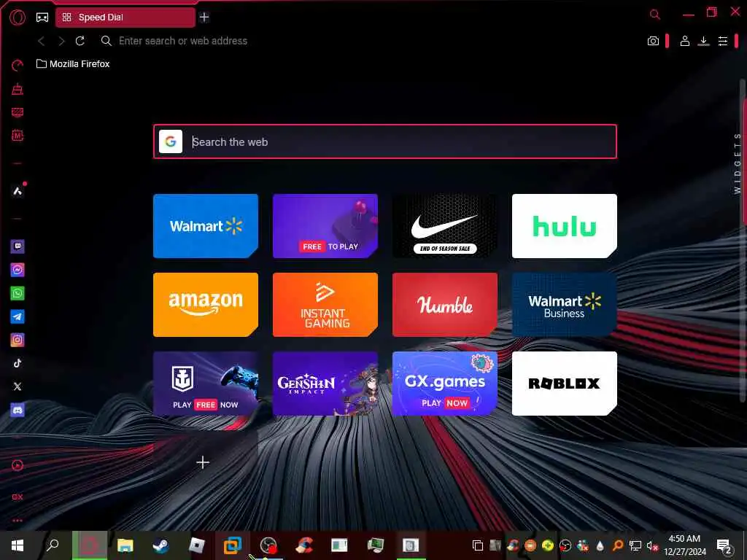Reload the current page
Image resolution: width=747 pixels, height=560 pixels.
tap(80, 41)
